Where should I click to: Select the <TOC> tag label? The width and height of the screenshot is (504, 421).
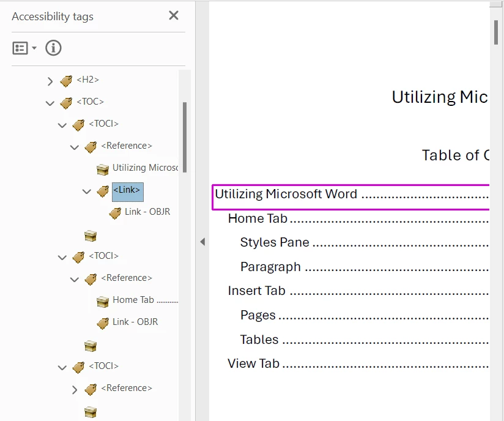(91, 102)
